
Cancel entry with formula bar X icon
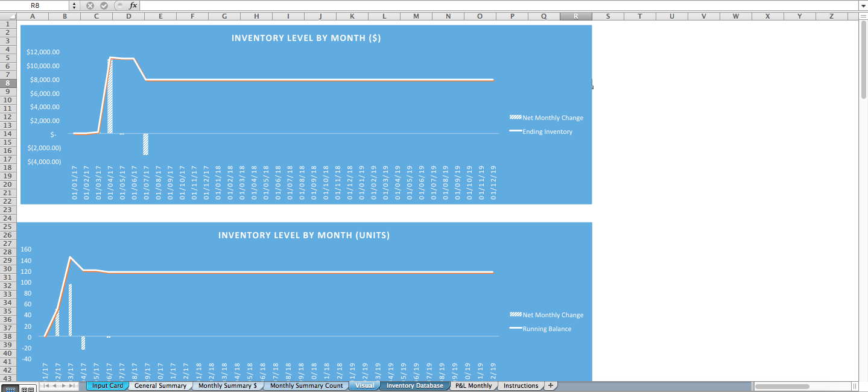[90, 5]
